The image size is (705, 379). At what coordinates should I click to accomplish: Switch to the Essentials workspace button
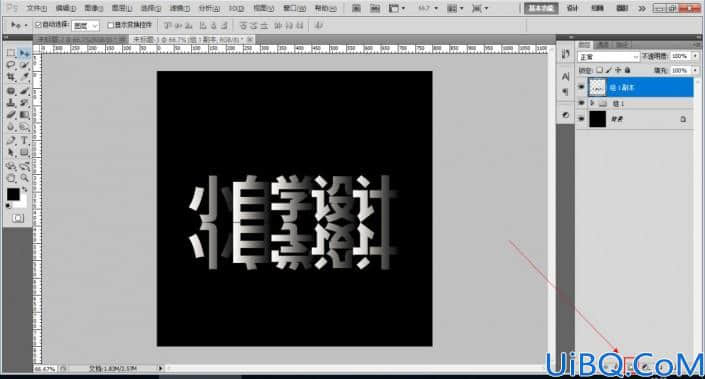pyautogui.click(x=541, y=8)
